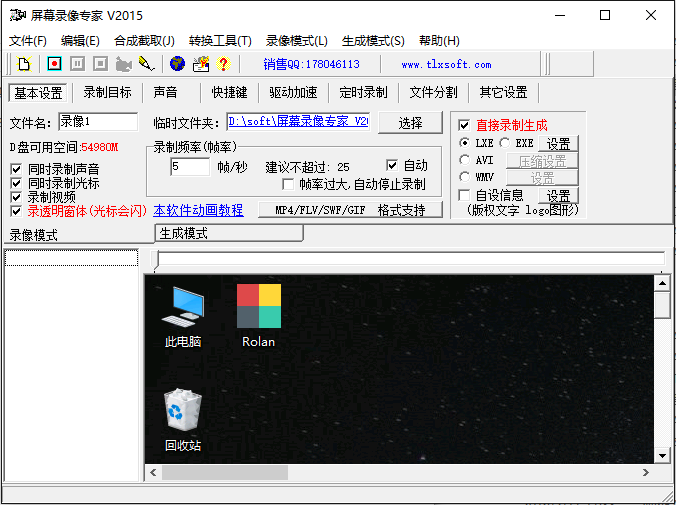Viewport: 676px width, 505px height.
Task: Click the stop recording toolbar icon
Action: click(100, 64)
